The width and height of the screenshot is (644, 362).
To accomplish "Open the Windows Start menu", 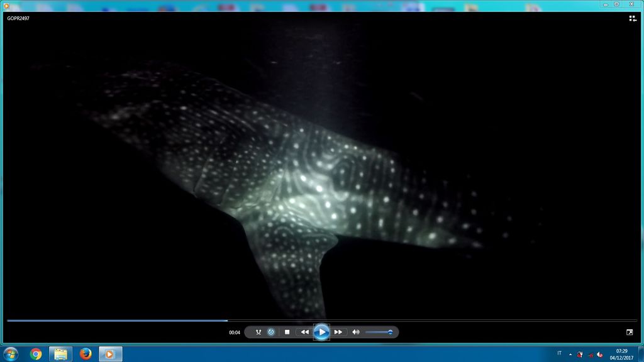I will pos(11,354).
